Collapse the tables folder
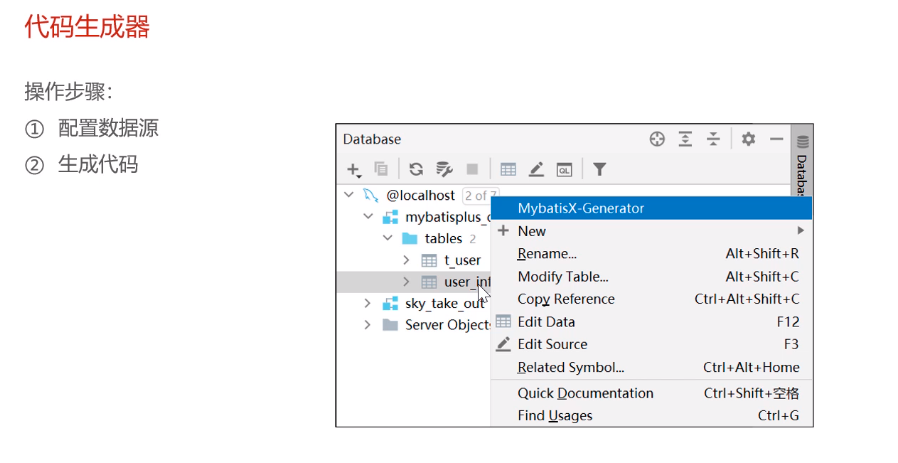 [x=388, y=238]
